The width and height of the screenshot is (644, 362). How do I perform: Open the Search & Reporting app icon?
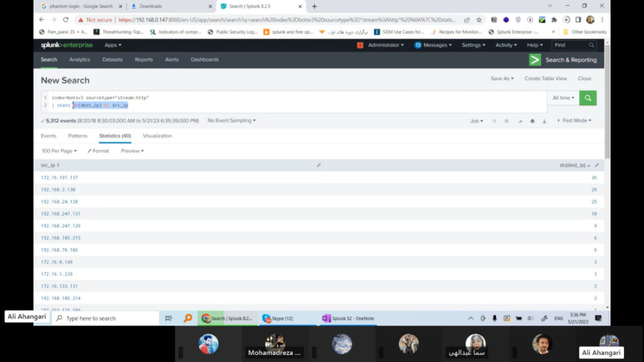click(535, 60)
